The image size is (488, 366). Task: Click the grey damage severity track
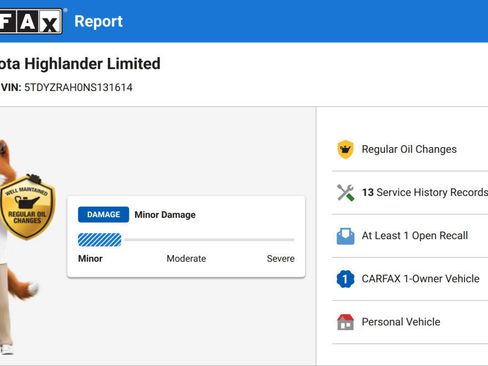click(x=209, y=240)
